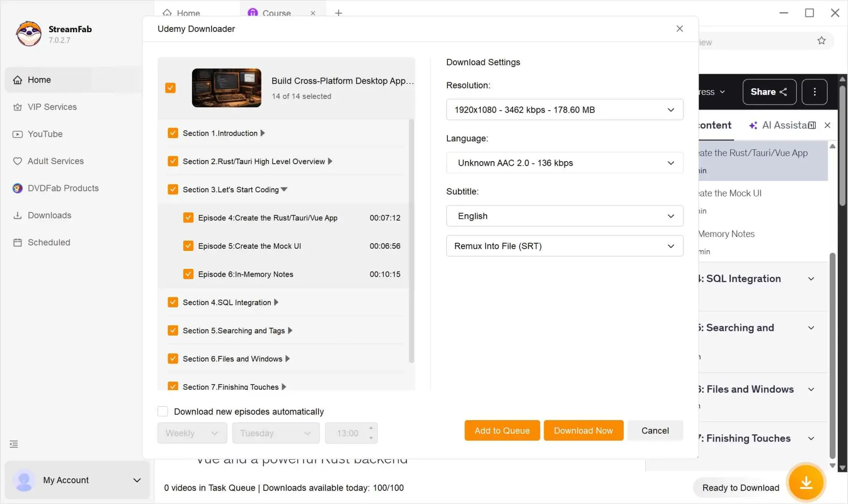Image resolution: width=848 pixels, height=504 pixels.
Task: Click the course thumbnail image
Action: click(226, 88)
